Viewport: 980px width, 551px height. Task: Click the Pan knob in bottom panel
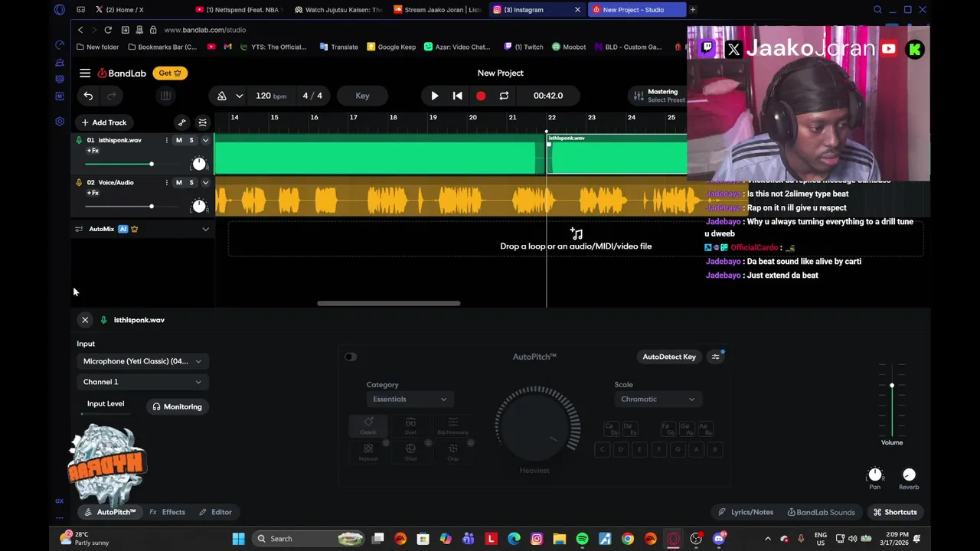point(875,474)
